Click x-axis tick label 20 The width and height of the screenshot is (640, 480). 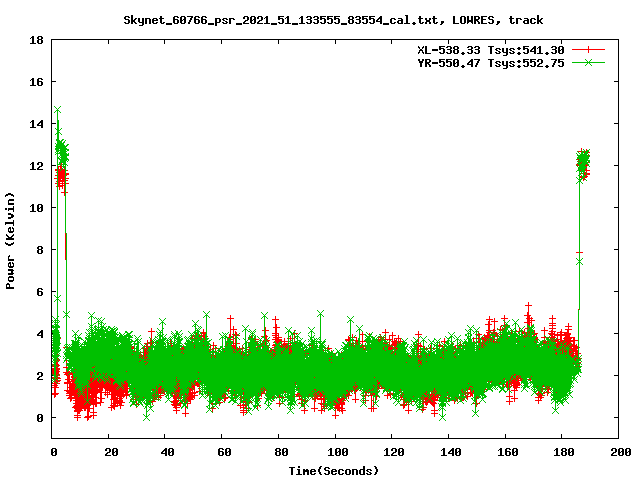[111, 452]
